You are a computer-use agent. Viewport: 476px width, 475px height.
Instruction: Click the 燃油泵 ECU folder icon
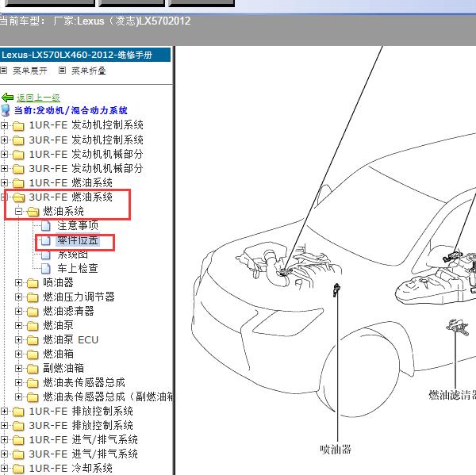[33, 340]
